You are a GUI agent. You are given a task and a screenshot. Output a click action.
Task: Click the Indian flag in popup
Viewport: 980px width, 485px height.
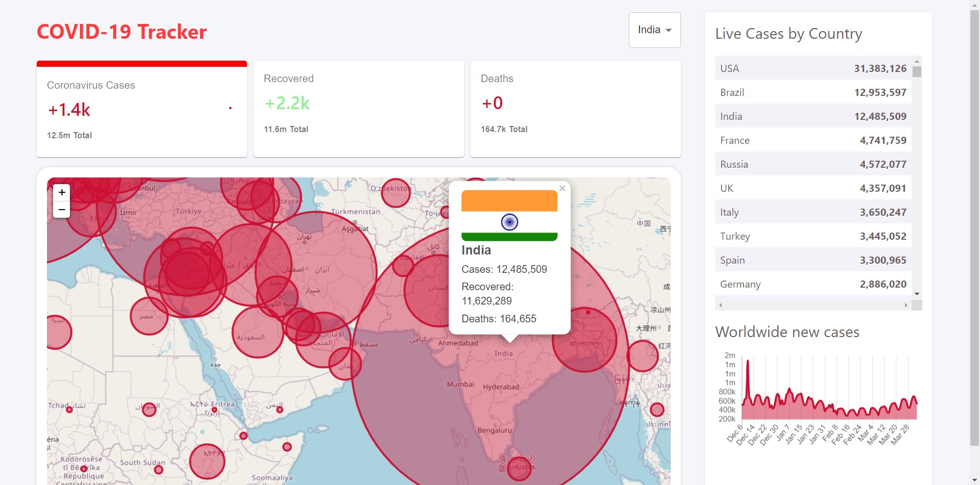click(509, 215)
